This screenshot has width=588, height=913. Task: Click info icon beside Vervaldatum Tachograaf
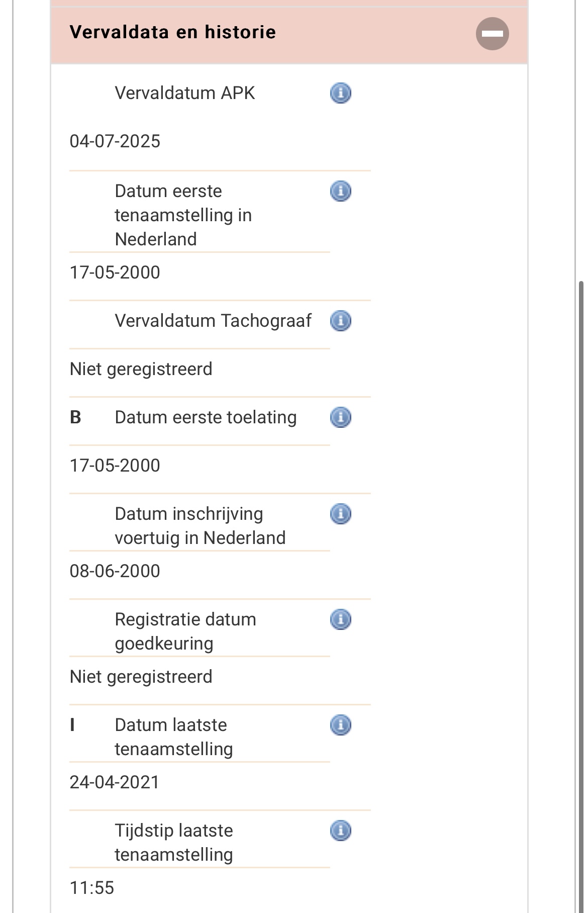click(x=340, y=321)
